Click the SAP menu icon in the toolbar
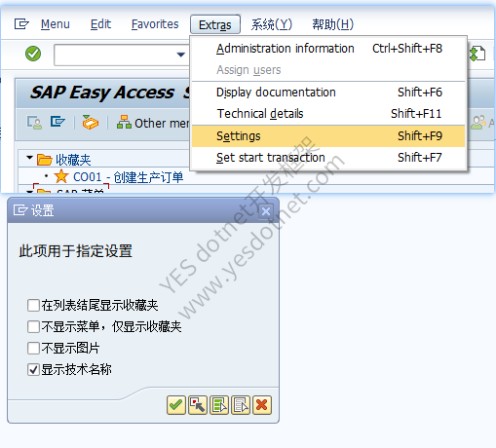The width and height of the screenshot is (496, 448). (57, 122)
